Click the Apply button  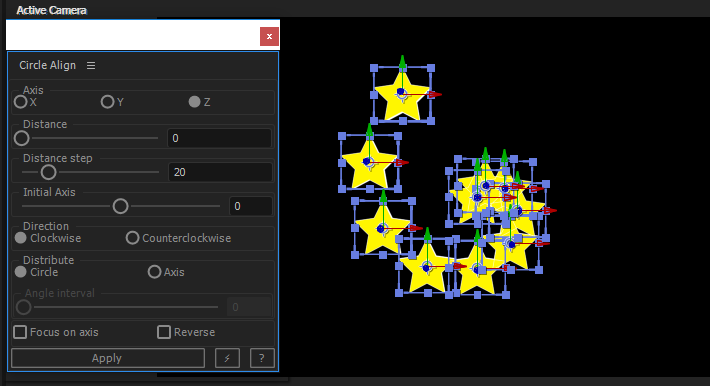[x=108, y=358]
